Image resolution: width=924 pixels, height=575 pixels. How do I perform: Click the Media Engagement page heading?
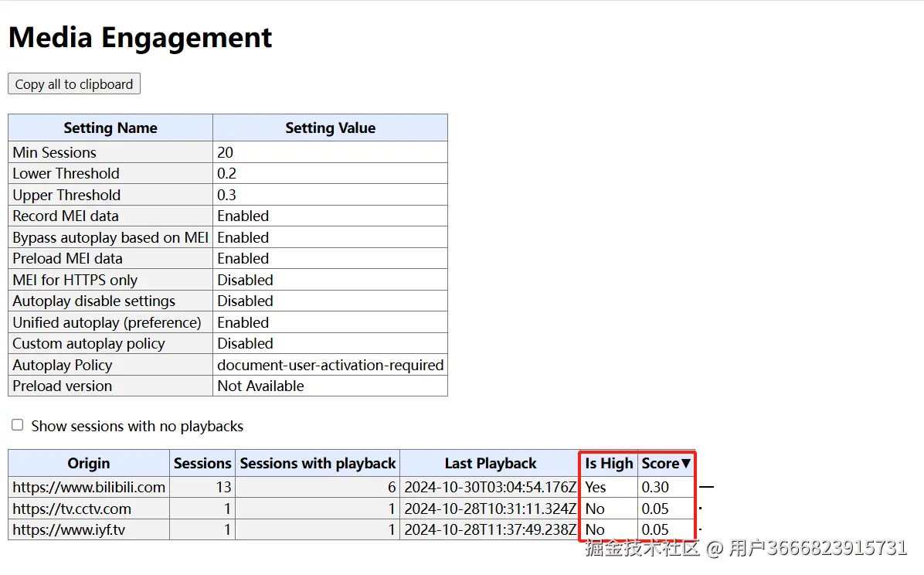pyautogui.click(x=141, y=37)
